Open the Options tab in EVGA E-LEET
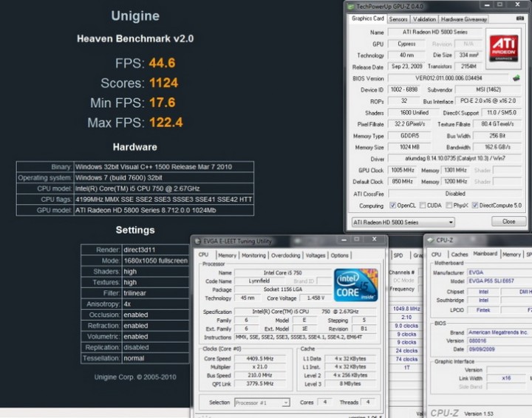The width and height of the screenshot is (532, 418). tap(340, 256)
